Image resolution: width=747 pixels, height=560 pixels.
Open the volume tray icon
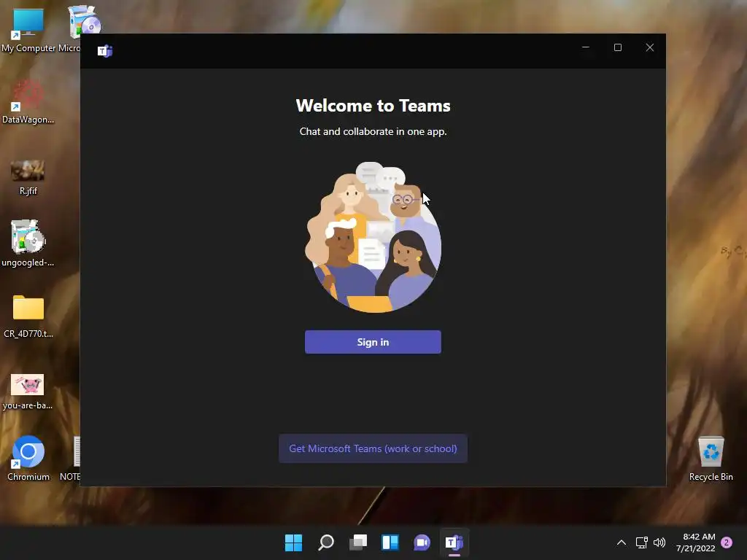[659, 542]
